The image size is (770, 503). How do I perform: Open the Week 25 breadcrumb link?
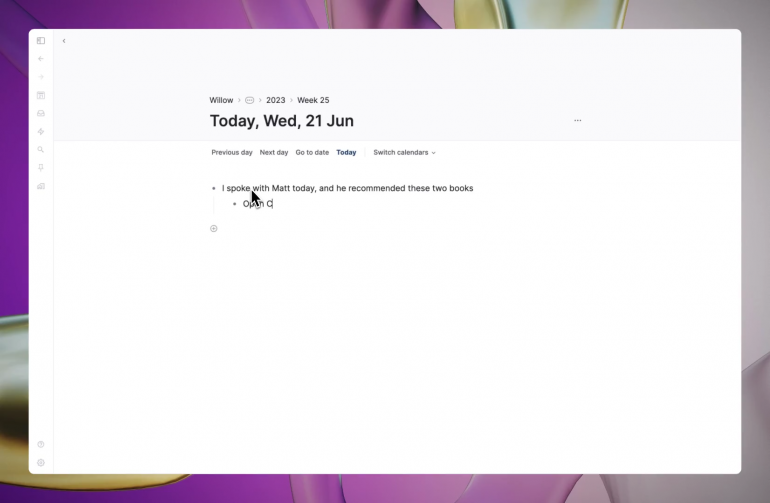pyautogui.click(x=313, y=100)
